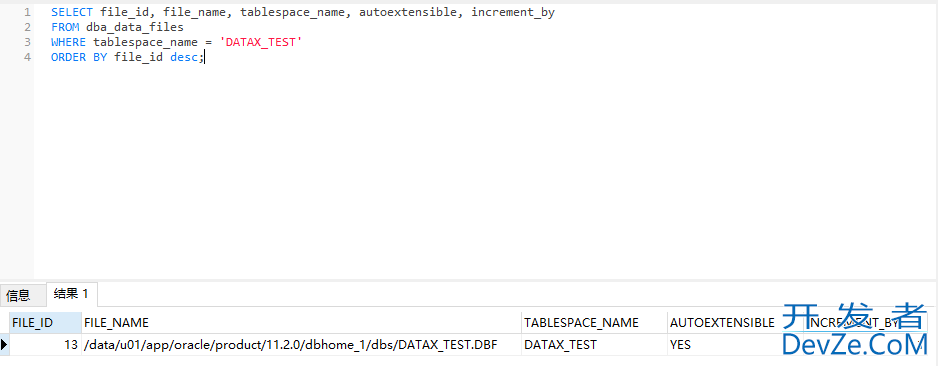Sort by FILE_ID column header
The height and width of the screenshot is (366, 938).
tap(45, 323)
